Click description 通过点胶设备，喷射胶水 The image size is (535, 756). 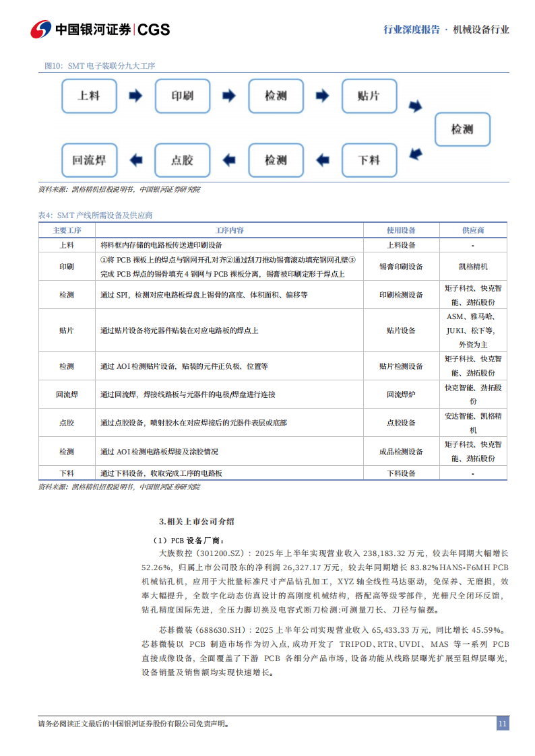(193, 423)
